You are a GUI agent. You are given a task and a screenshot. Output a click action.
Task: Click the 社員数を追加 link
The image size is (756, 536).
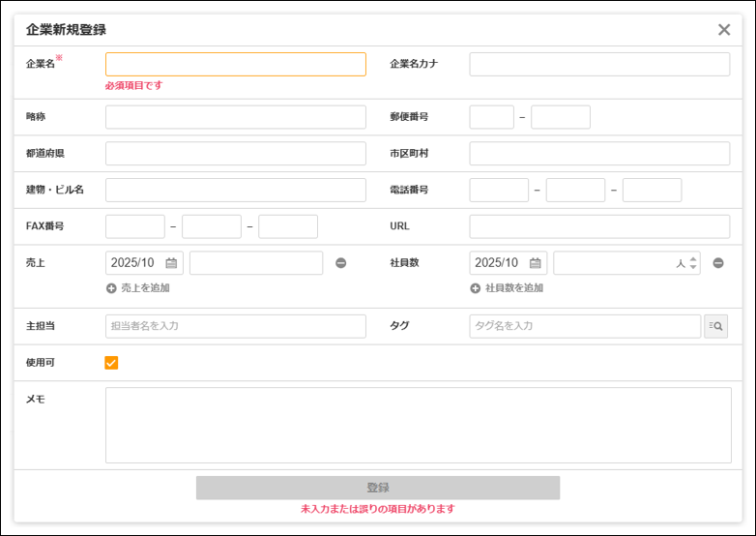coord(513,288)
